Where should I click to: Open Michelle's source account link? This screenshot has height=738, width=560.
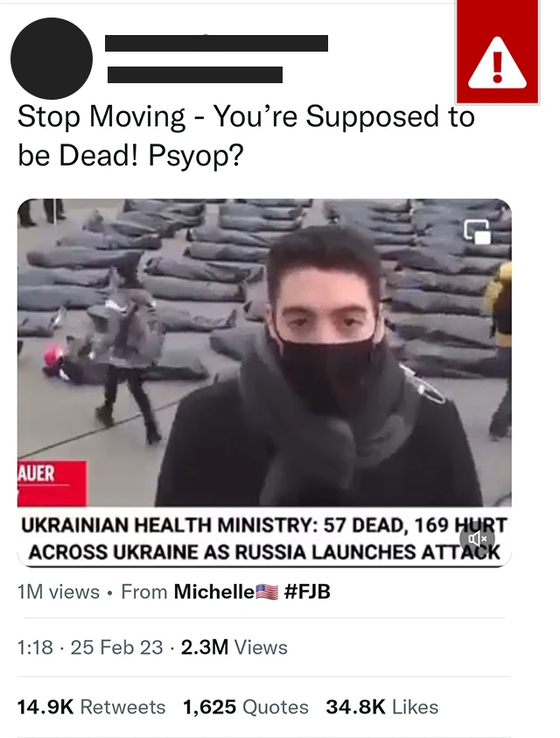click(213, 592)
